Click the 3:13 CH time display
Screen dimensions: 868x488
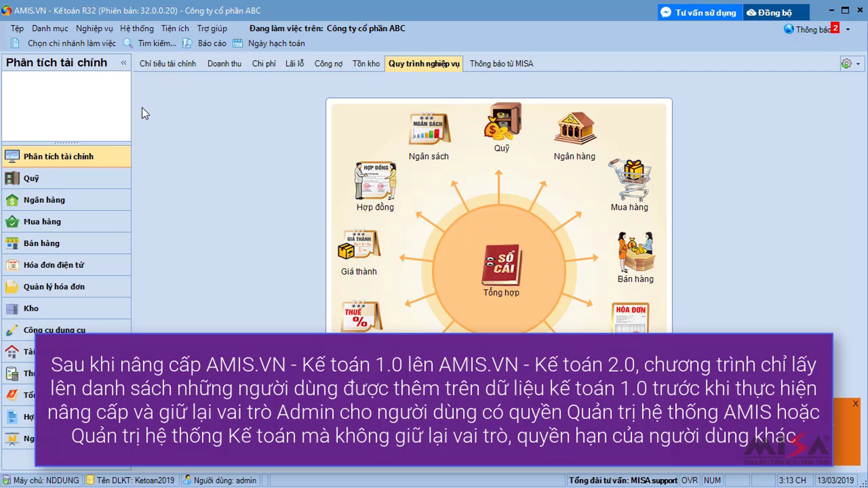pyautogui.click(x=793, y=480)
